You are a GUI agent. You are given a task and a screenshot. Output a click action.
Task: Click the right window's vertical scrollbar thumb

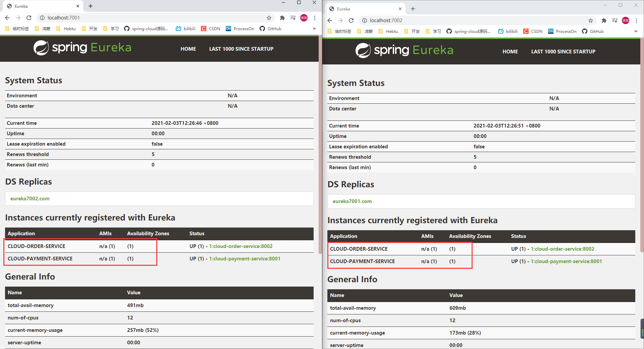click(x=642, y=144)
